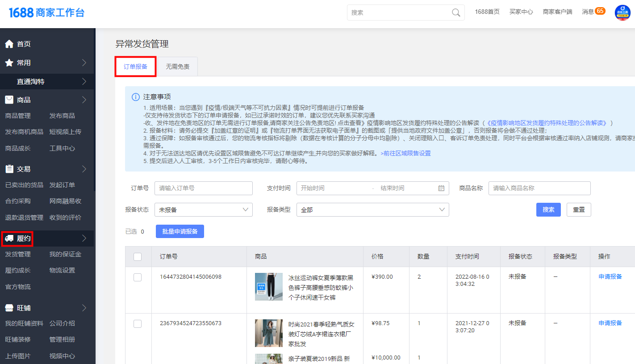Click the 1688商家工作台 logo
This screenshot has width=635, height=364.
pos(46,13)
